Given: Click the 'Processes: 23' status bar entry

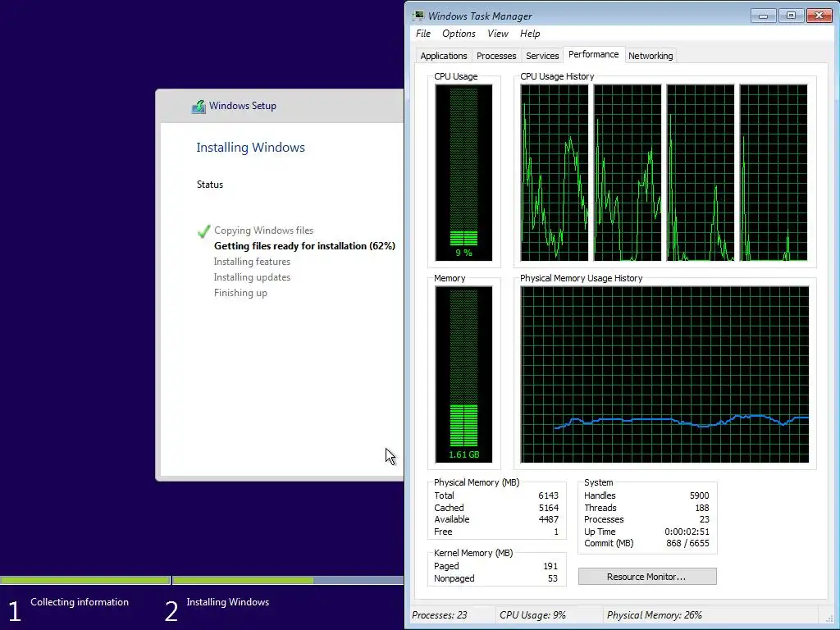Looking at the screenshot, I should (x=440, y=615).
